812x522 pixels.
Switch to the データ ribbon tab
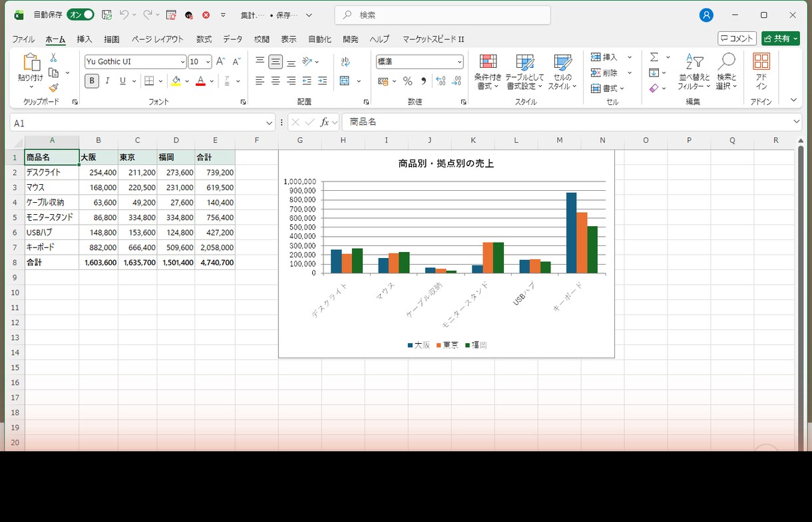[x=233, y=39]
